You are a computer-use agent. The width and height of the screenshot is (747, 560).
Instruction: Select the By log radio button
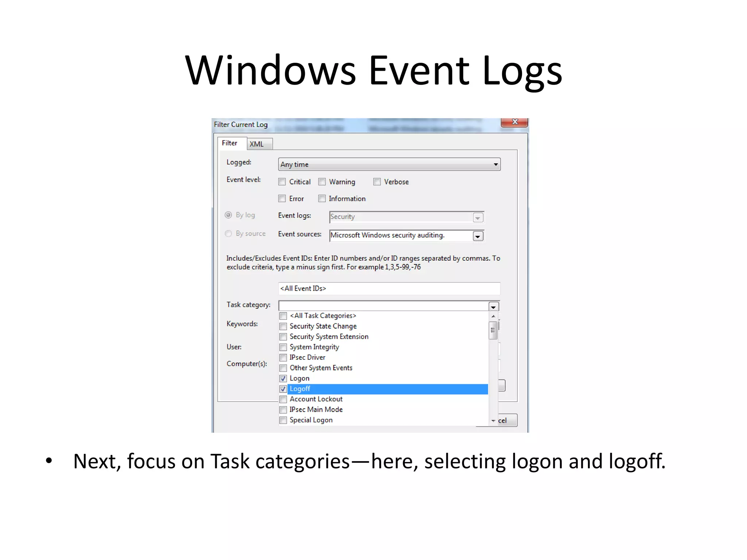[x=228, y=215]
